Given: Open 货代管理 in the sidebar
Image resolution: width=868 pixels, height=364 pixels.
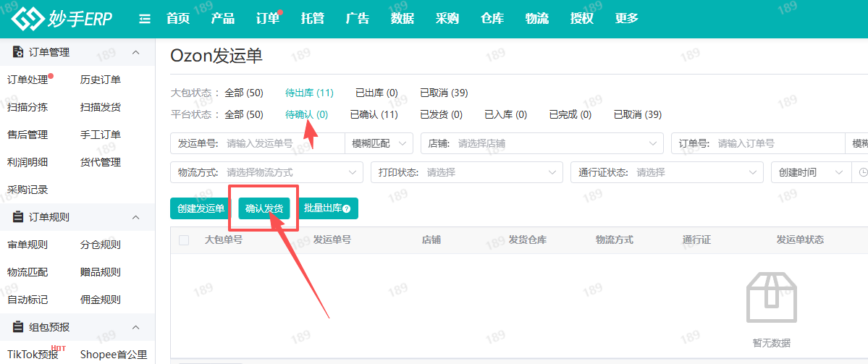Looking at the screenshot, I should [x=100, y=162].
